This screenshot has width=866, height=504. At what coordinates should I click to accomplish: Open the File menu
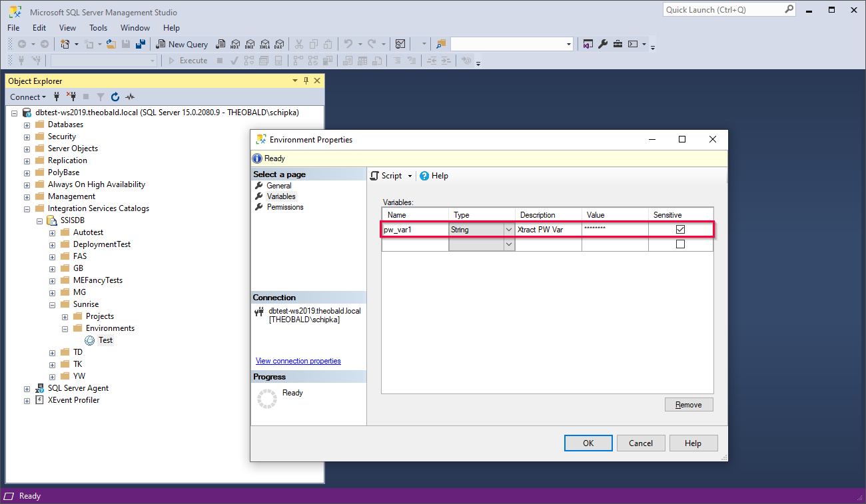tap(13, 28)
